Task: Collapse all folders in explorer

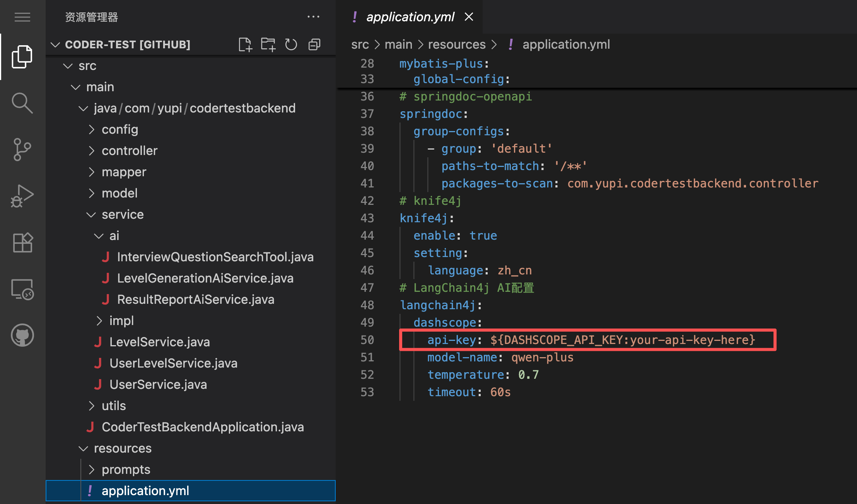Action: pyautogui.click(x=314, y=44)
